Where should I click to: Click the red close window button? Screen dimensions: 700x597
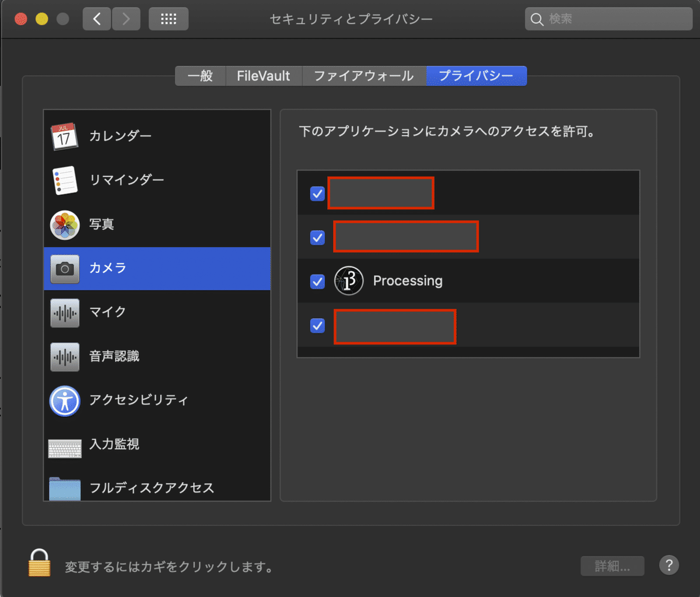pyautogui.click(x=21, y=19)
